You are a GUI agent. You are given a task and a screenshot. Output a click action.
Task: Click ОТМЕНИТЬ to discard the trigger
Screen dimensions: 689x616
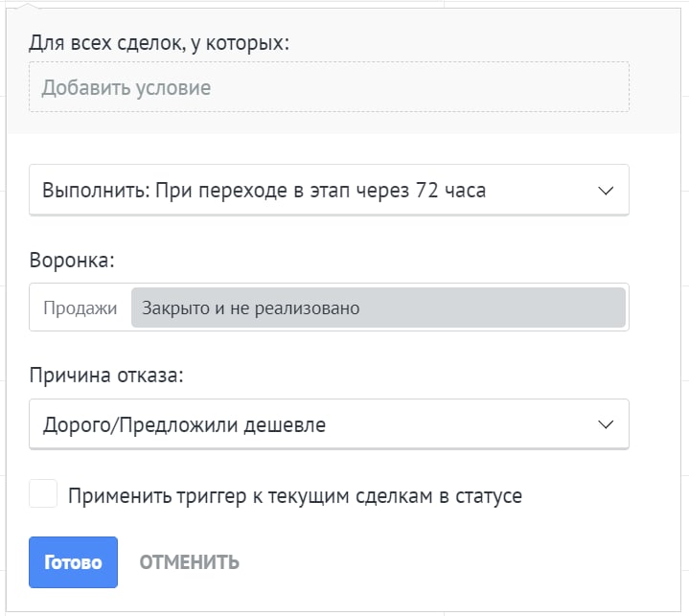tap(190, 562)
